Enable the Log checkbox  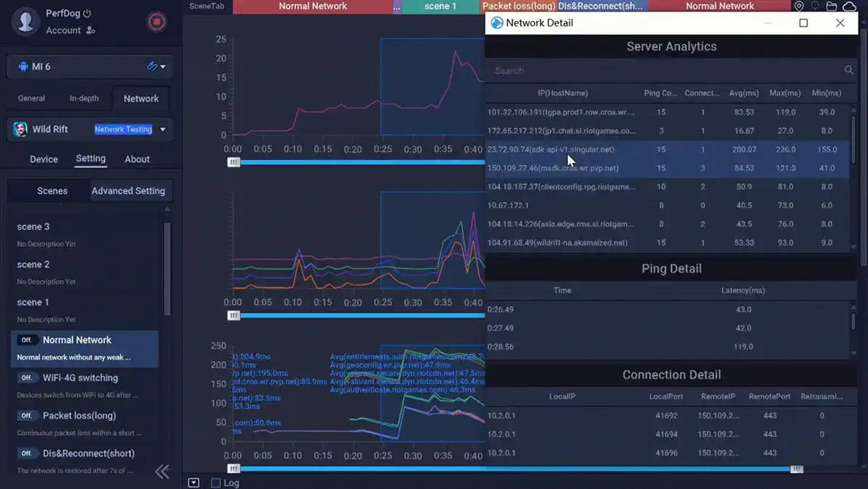tap(216, 482)
